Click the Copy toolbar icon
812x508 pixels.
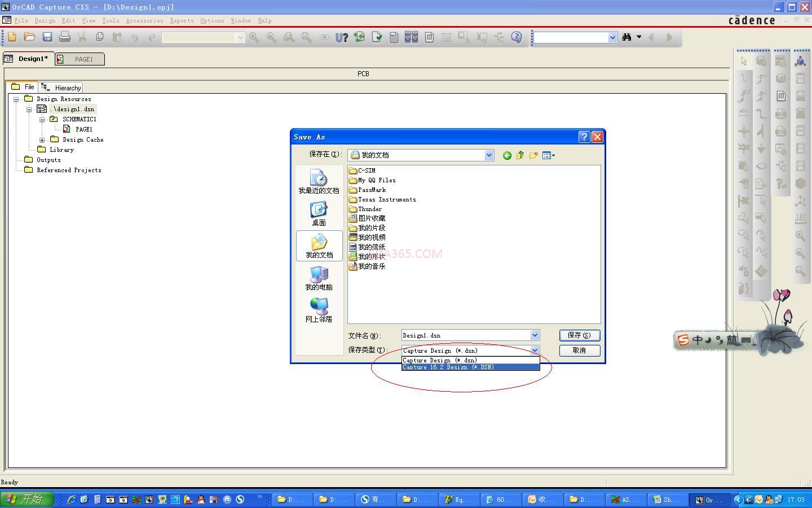click(x=100, y=37)
